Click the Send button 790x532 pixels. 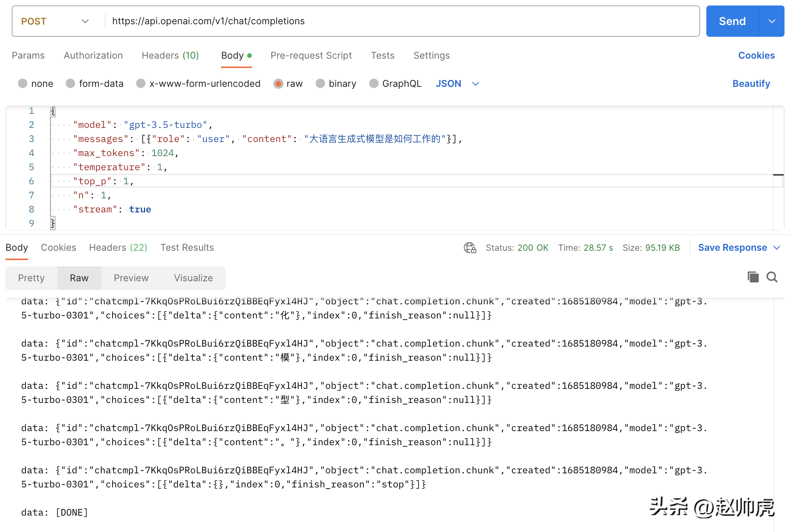(x=732, y=21)
